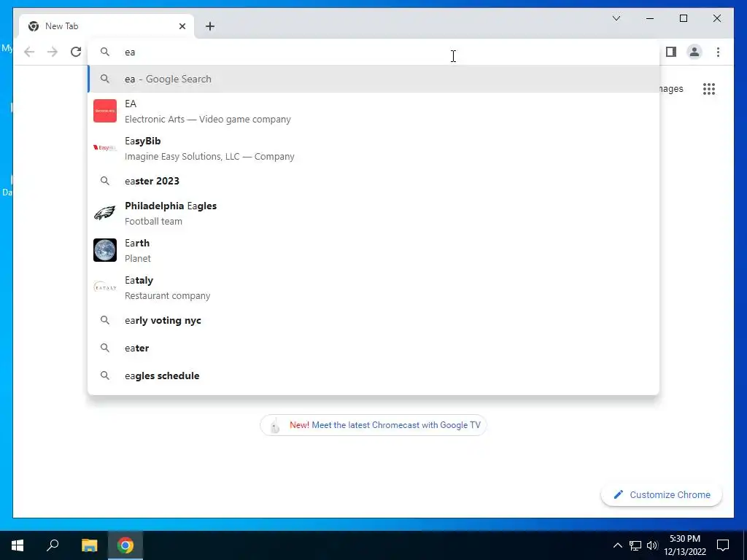Screen dimensions: 747x560
Task: Click the Customize Chrome button
Action: [x=661, y=495]
